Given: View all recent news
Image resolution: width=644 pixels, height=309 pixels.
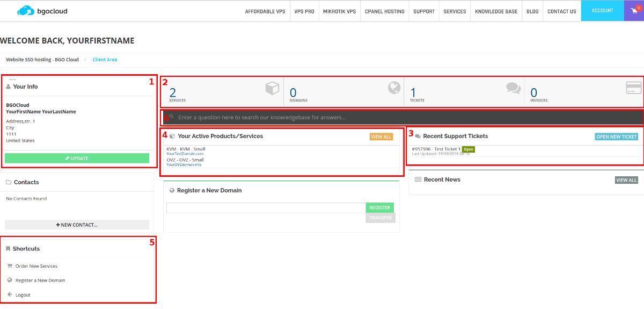Looking at the screenshot, I should 626,180.
